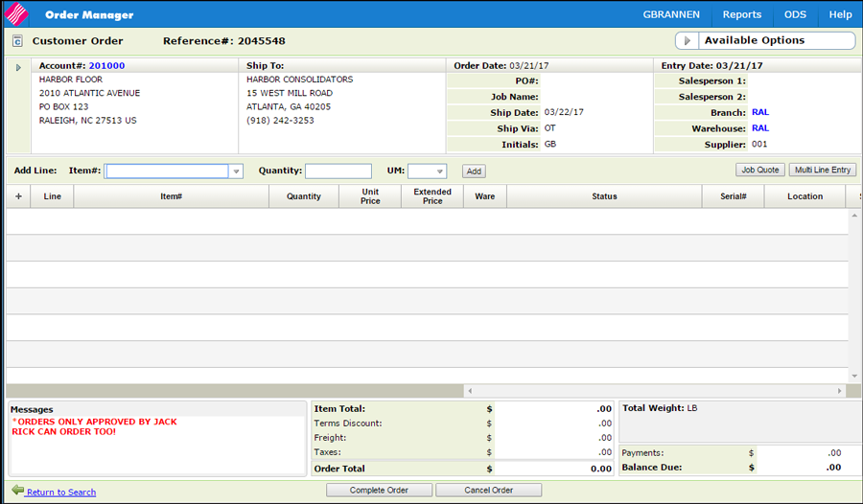Open the Item# dropdown arrow

click(x=236, y=172)
